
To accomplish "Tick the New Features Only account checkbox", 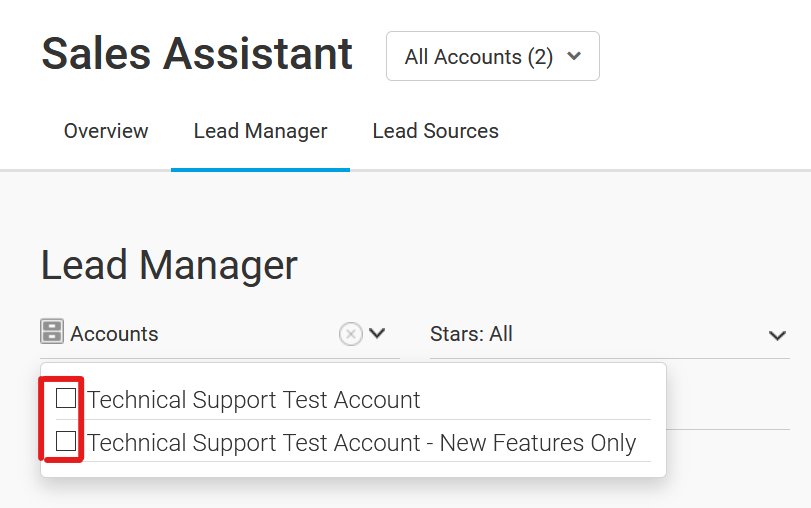I will pyautogui.click(x=66, y=441).
